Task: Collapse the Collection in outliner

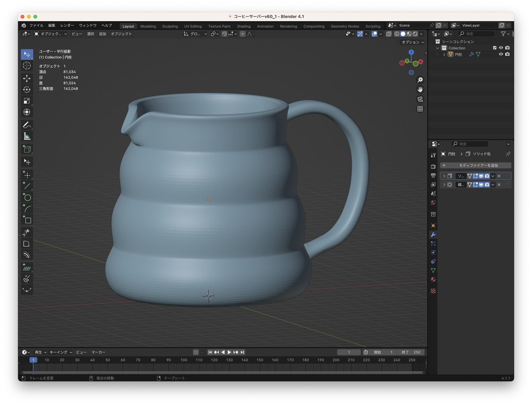Action: click(x=438, y=48)
